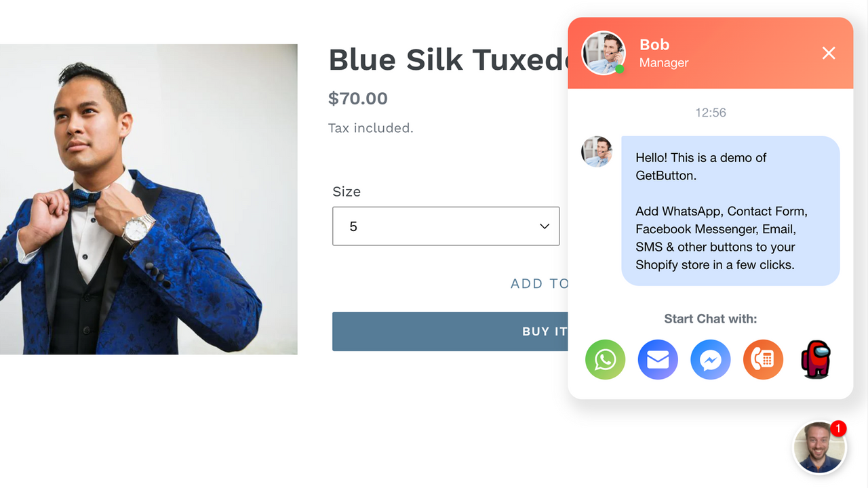Toggle the floating chat button at the page corner
The image size is (868, 488).
820,447
